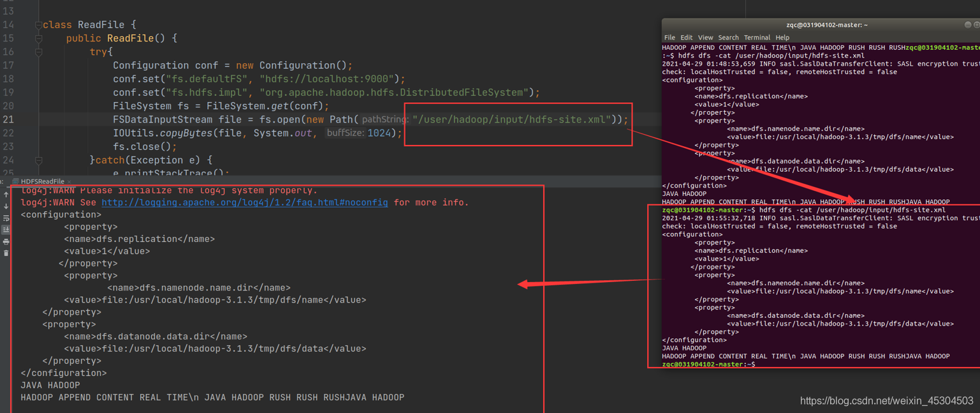Click the pathString parameter hint
The height and width of the screenshot is (413, 980).
coord(385,119)
